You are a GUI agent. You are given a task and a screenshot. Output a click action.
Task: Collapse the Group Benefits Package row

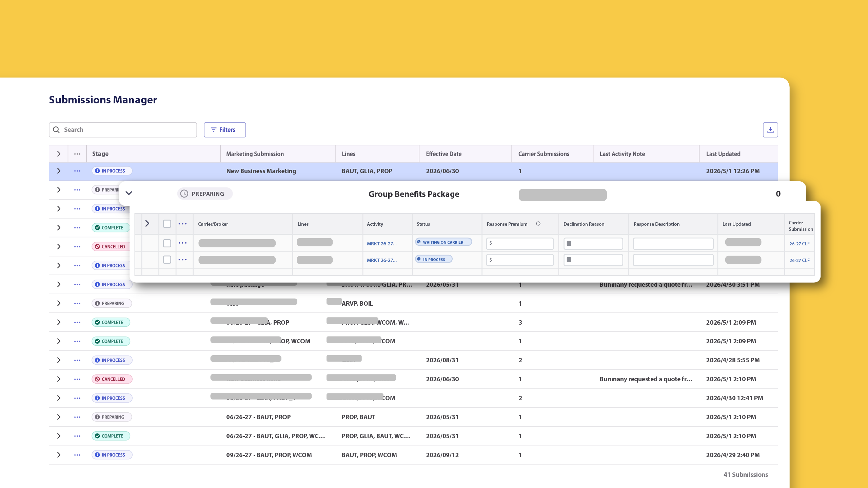click(129, 193)
